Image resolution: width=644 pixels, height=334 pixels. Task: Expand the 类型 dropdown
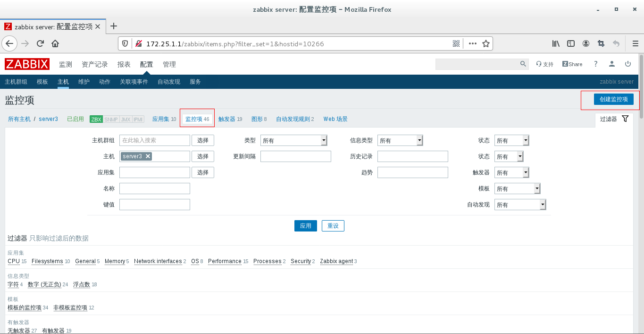[x=294, y=140]
